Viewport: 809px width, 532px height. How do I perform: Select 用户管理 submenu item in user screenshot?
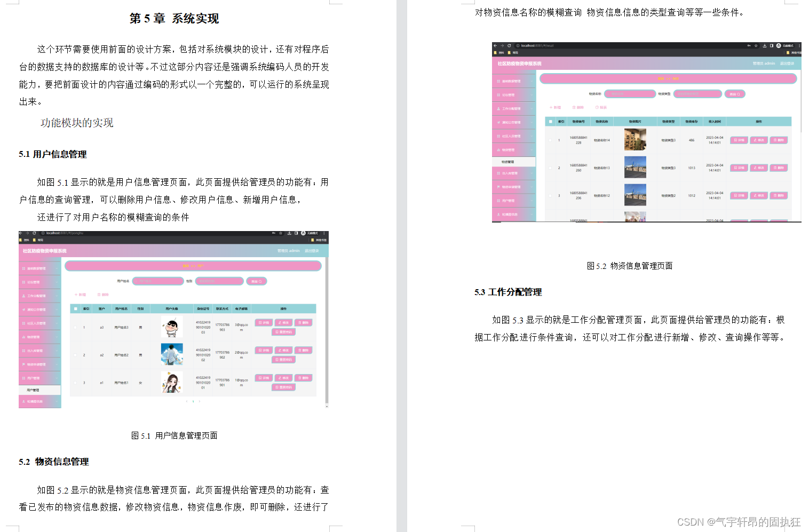[40, 390]
